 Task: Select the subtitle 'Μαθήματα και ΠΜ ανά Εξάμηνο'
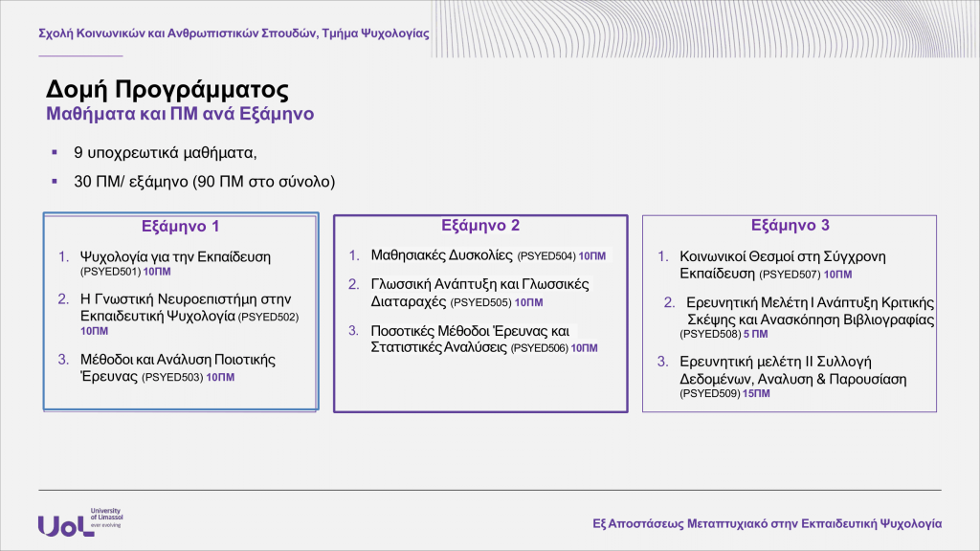(180, 114)
